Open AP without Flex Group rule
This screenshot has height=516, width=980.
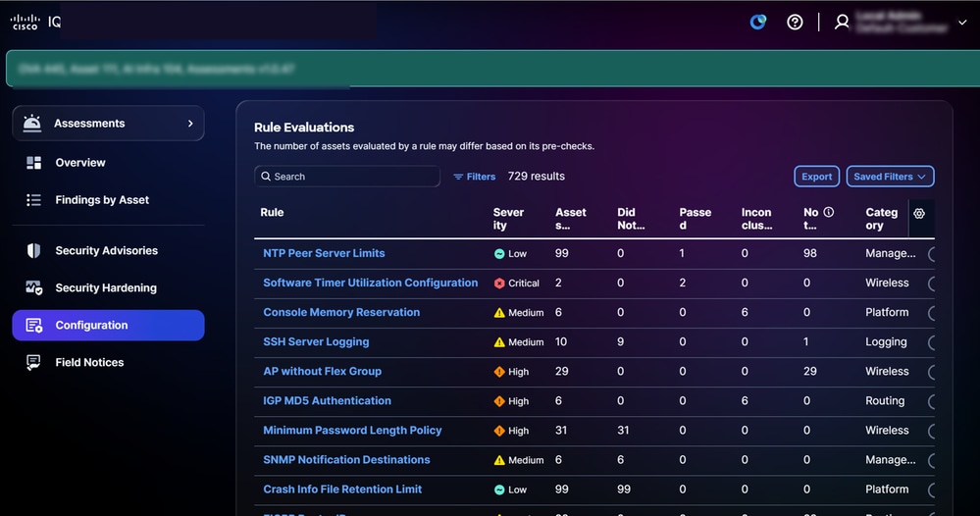(322, 371)
